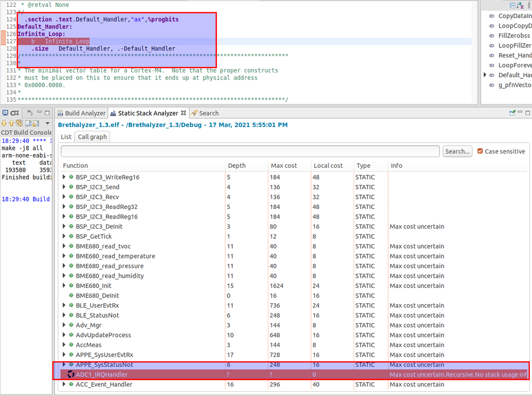Viewport: 532px width, 396px height.
Task: Expand the BME680_Init row
Action: point(64,286)
